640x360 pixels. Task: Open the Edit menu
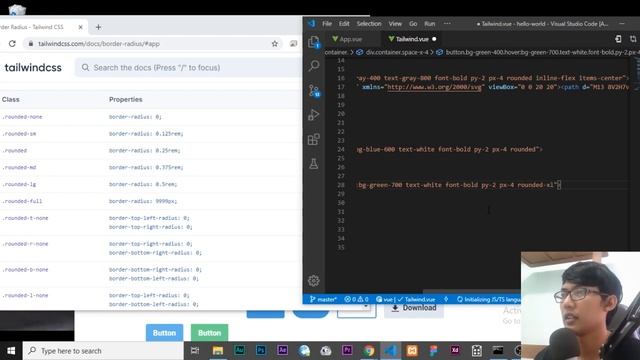[x=344, y=24]
